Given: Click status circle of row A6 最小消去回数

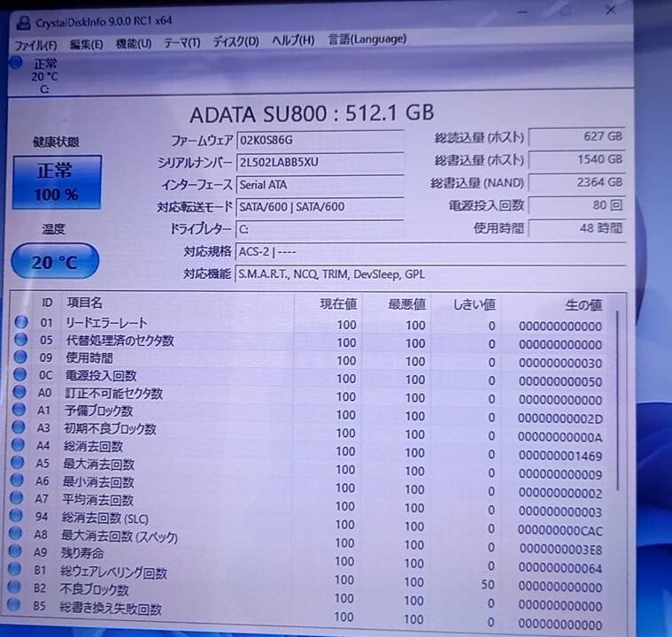Looking at the screenshot, I should click(17, 480).
